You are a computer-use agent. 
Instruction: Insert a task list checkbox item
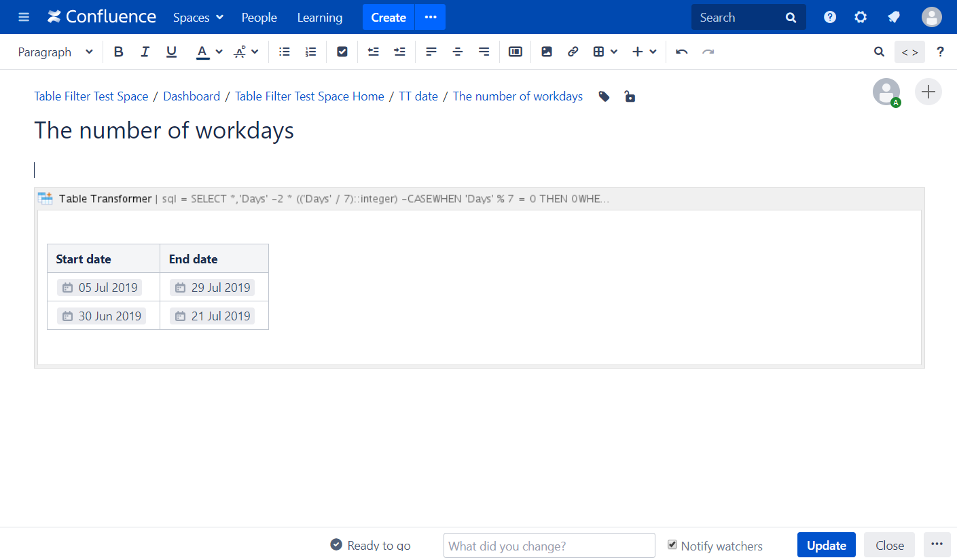coord(342,52)
